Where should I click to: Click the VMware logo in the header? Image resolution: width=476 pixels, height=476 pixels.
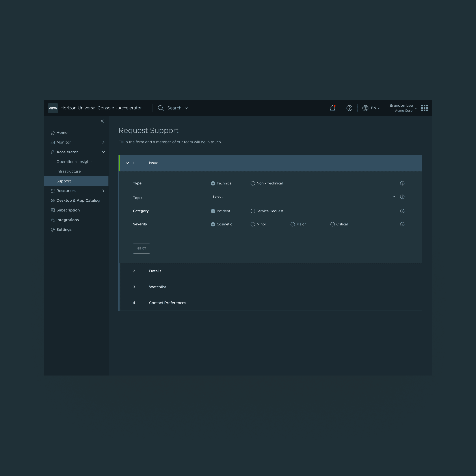coord(53,108)
